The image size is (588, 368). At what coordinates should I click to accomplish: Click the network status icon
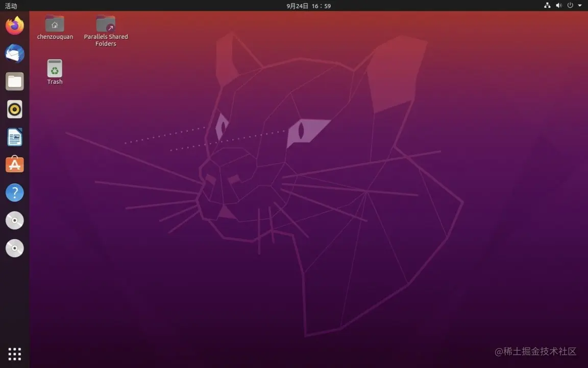pyautogui.click(x=547, y=5)
